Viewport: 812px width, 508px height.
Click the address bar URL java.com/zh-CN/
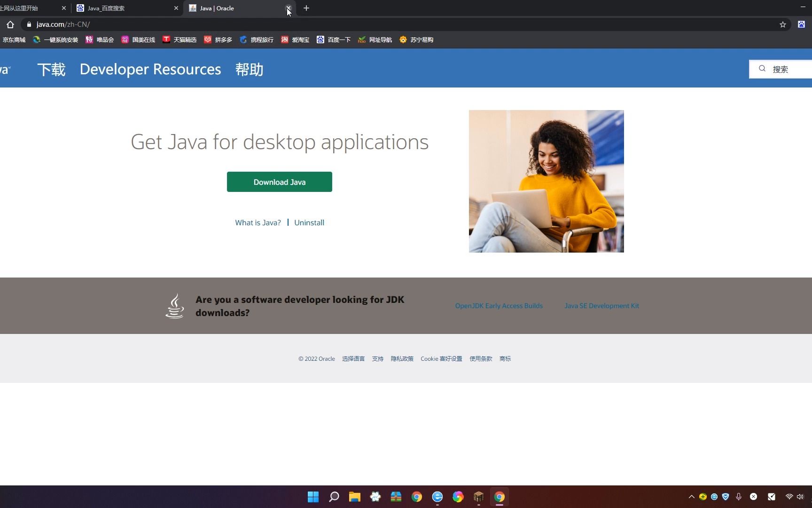pyautogui.click(x=63, y=24)
